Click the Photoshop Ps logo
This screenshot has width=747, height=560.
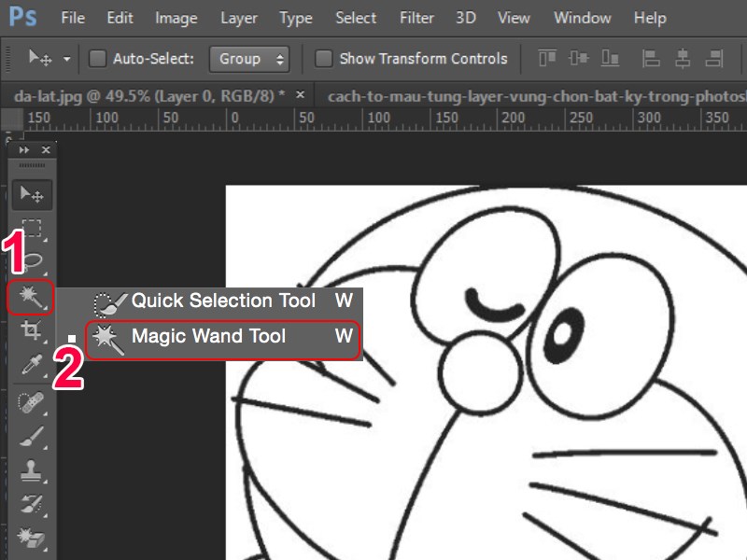(22, 17)
